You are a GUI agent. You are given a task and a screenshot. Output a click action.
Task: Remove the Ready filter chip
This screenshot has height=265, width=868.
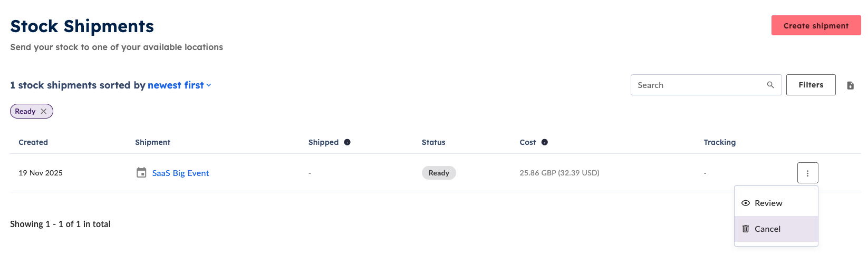coord(44,111)
